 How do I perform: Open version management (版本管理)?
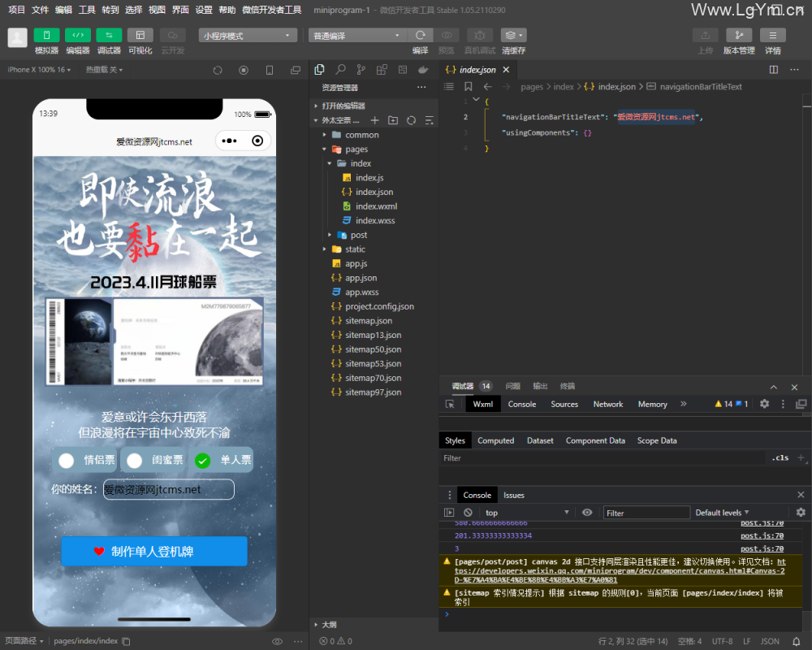[739, 35]
